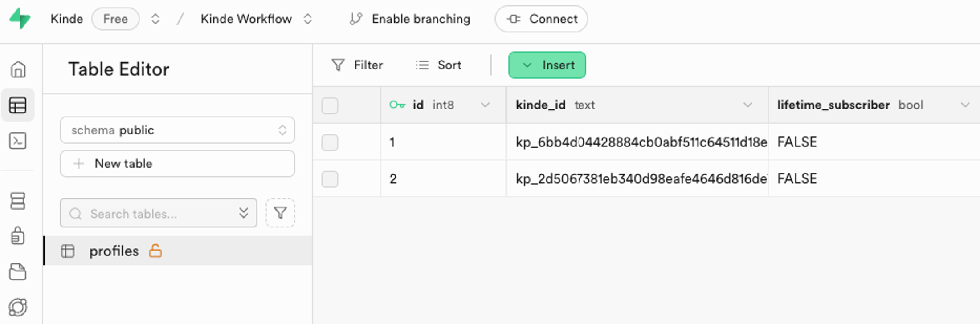Viewport: 980px width, 324px height.
Task: Open the Table Editor sidebar icon
Action: coord(18,105)
